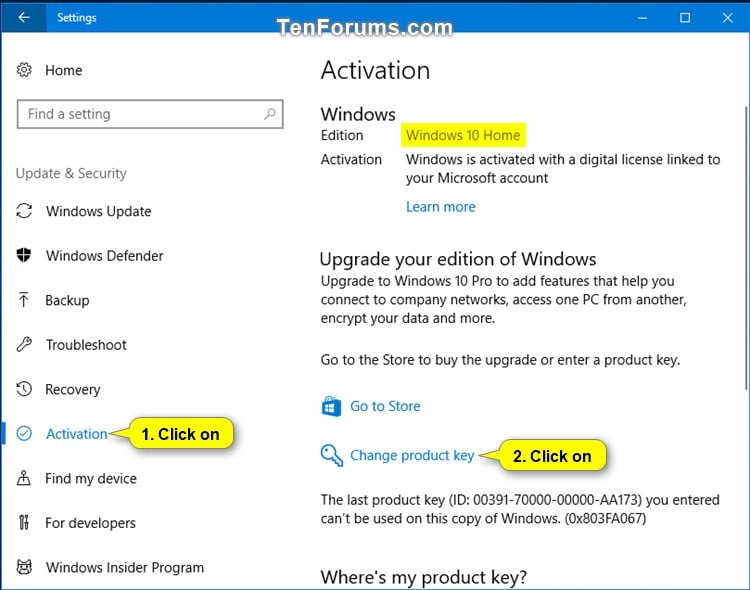Click the Update & Security category label
Image resolution: width=750 pixels, height=590 pixels.
(71, 173)
